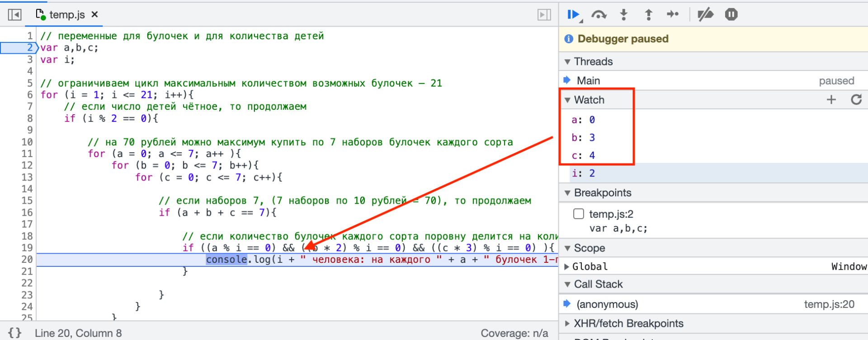Collapse the Watch section
The image size is (868, 340).
tap(568, 100)
